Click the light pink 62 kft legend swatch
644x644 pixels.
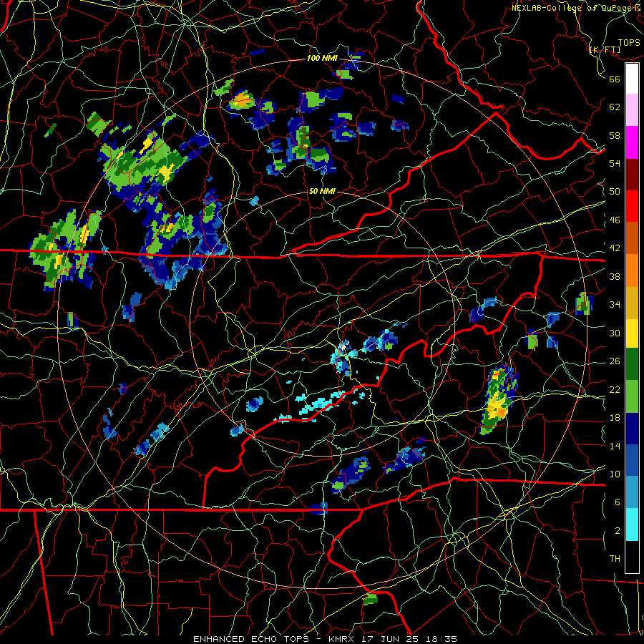(x=632, y=110)
